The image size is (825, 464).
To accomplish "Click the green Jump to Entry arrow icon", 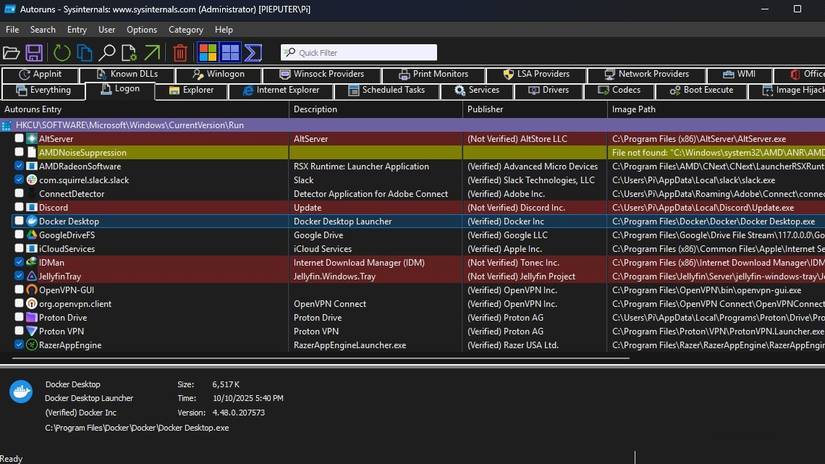I will (151, 52).
